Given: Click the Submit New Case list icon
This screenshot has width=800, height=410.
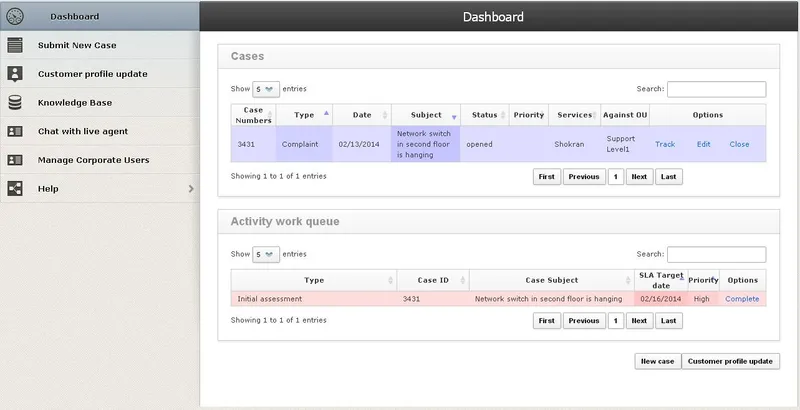Looking at the screenshot, I should 15,45.
